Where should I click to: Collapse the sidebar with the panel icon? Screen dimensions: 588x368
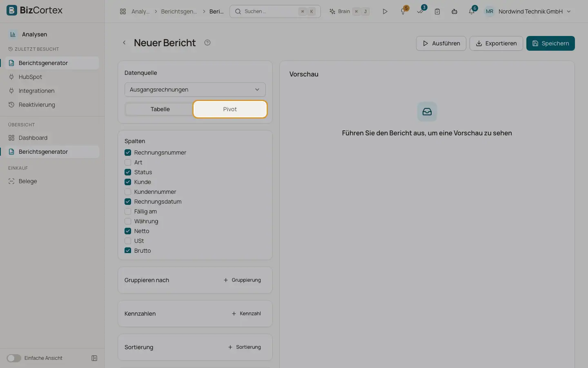point(94,358)
